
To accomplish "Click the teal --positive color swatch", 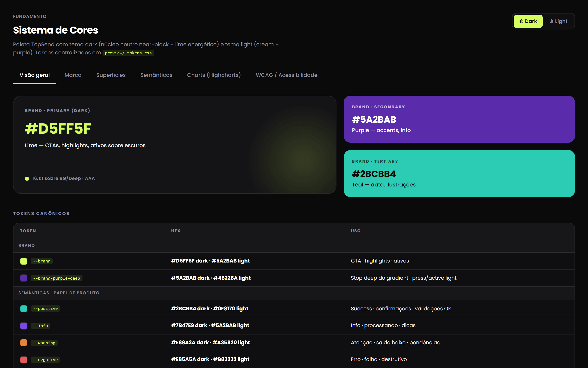I will [23, 309].
